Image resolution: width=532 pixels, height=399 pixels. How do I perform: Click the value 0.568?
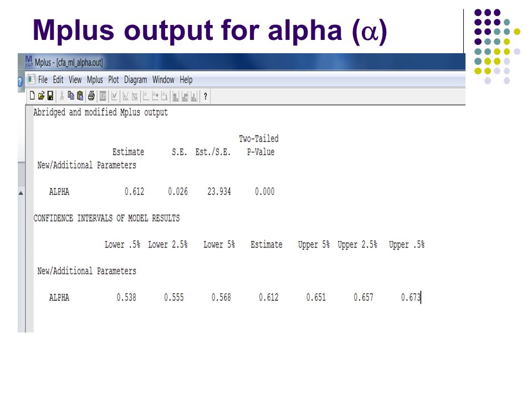pyautogui.click(x=221, y=298)
